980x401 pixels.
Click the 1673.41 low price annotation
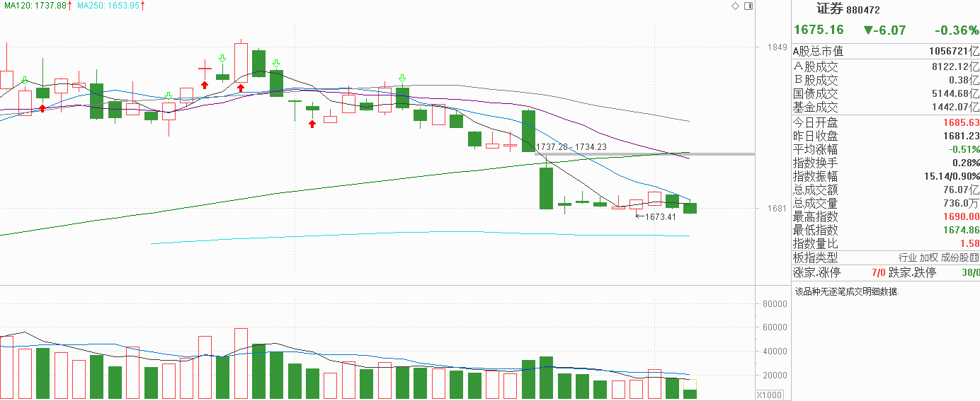[x=661, y=216]
